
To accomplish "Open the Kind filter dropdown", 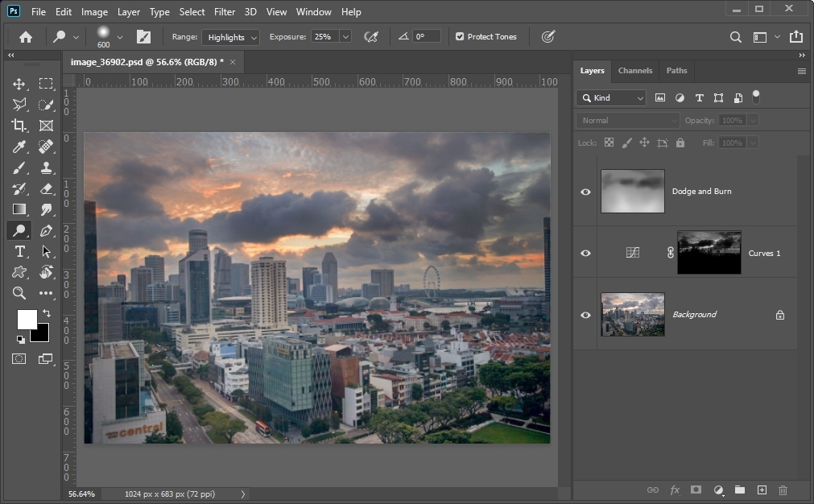I will [x=611, y=97].
